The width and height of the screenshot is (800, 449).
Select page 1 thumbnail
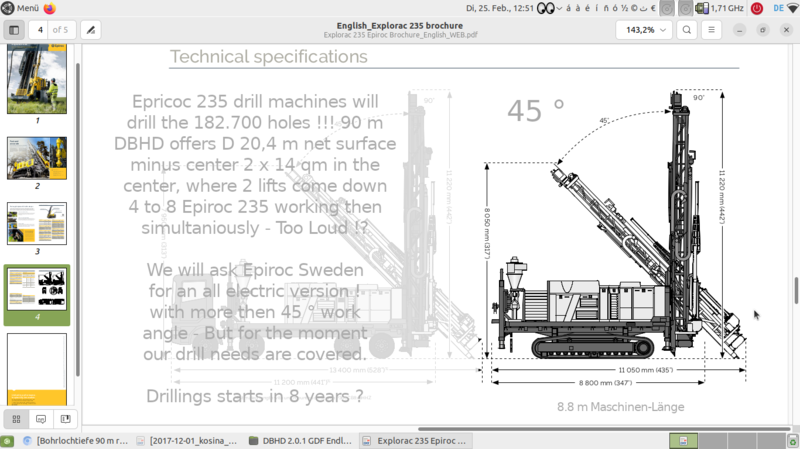pyautogui.click(x=37, y=80)
